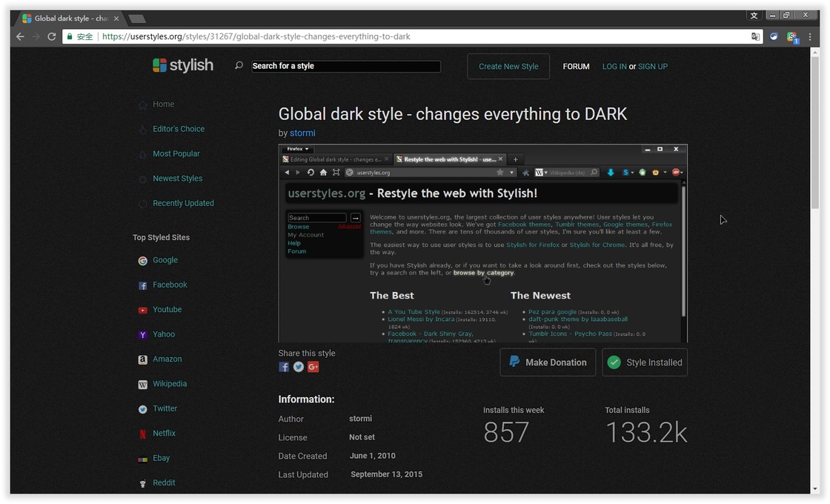The width and height of the screenshot is (830, 504).
Task: Open Newest Styles in the sidebar
Action: coord(177,179)
